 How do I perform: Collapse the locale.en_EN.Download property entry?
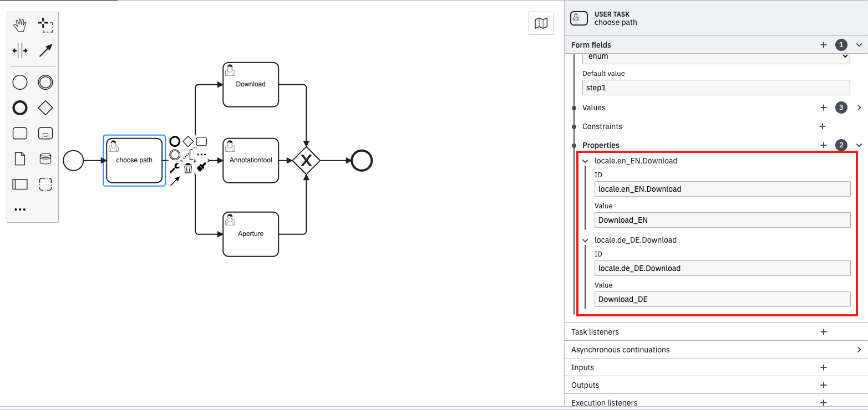click(x=586, y=161)
